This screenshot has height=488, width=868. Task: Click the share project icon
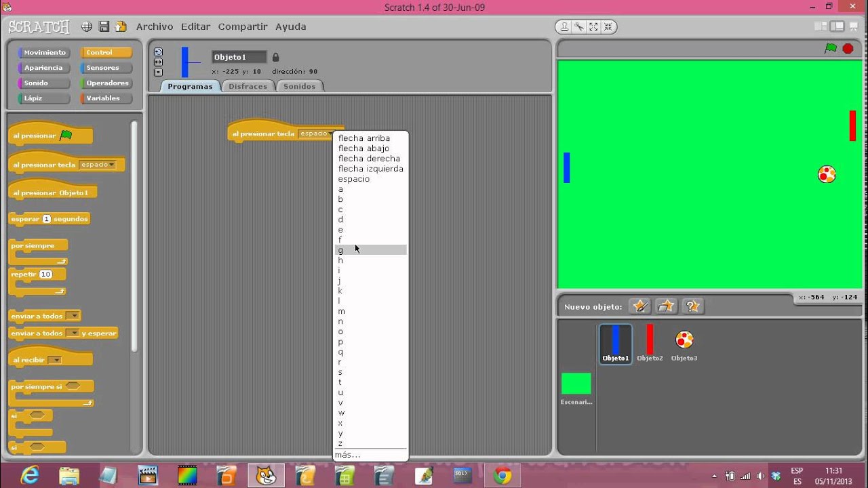121,26
